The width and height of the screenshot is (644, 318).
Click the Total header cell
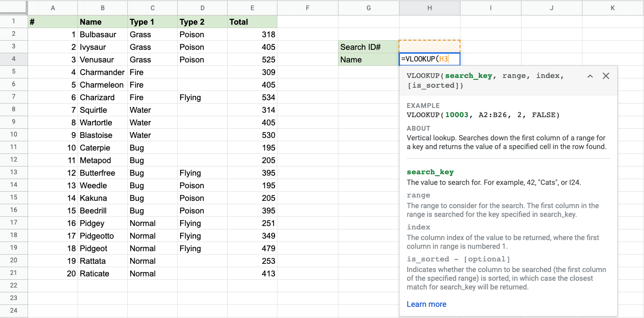252,22
